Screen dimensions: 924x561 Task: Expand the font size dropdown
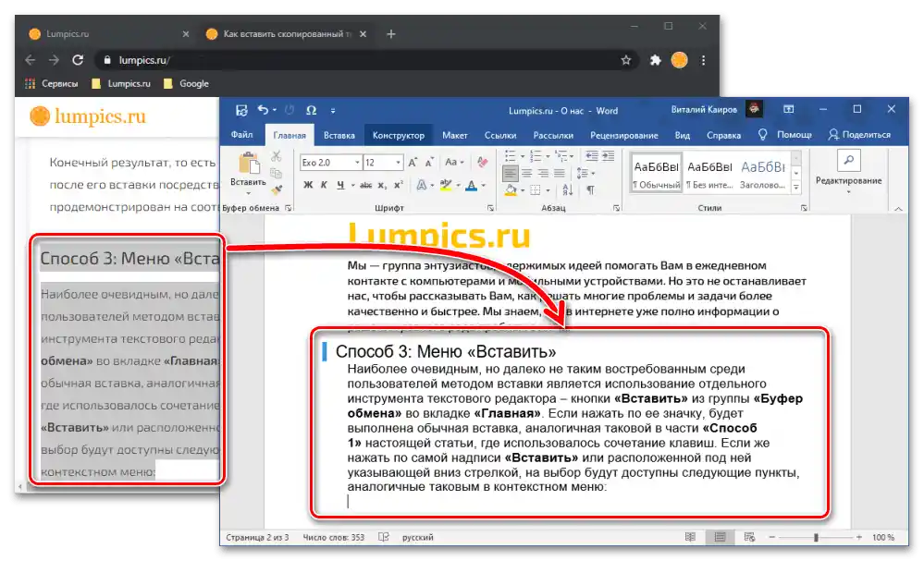tap(398, 163)
